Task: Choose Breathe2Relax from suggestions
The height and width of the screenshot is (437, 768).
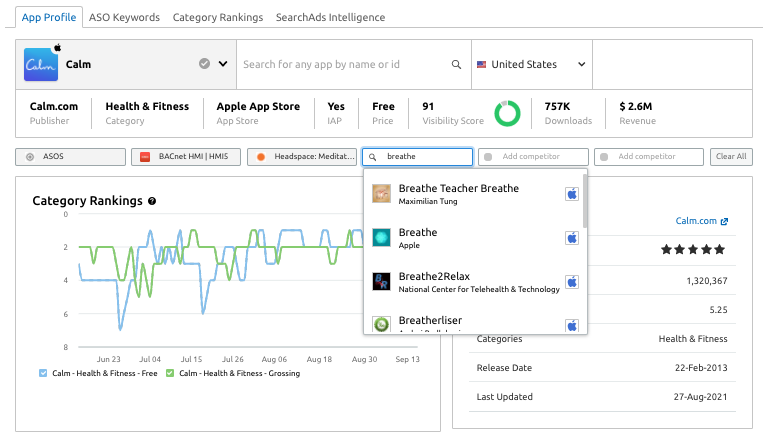Action: 473,282
